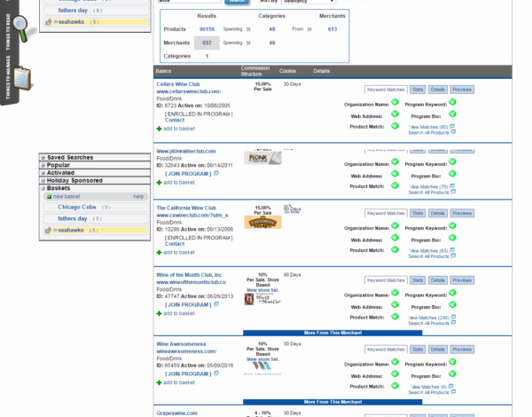Click green check for Cellars Organization Name
The width and height of the screenshot is (532, 417).
coord(395,103)
